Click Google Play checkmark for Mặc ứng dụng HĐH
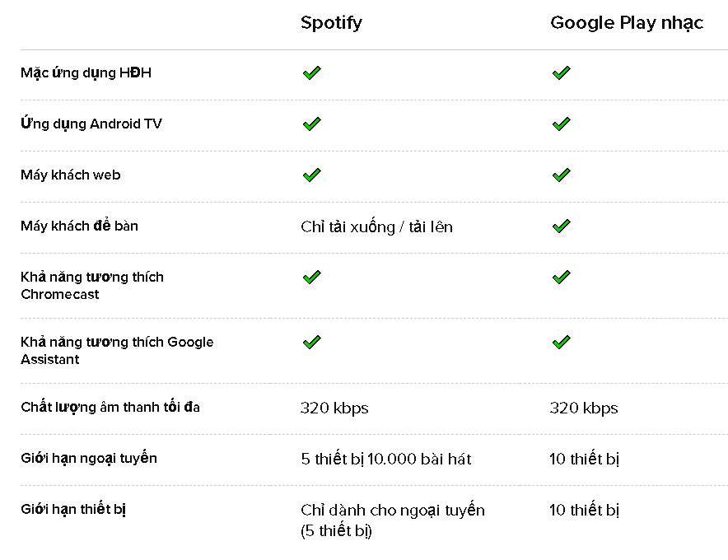Screen dimensions: 728x560 point(561,73)
